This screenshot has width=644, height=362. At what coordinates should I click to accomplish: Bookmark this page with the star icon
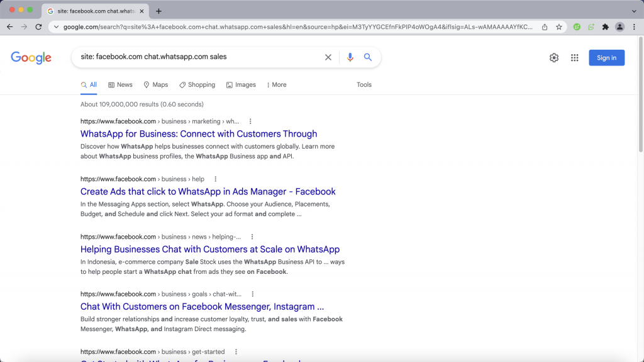559,26
